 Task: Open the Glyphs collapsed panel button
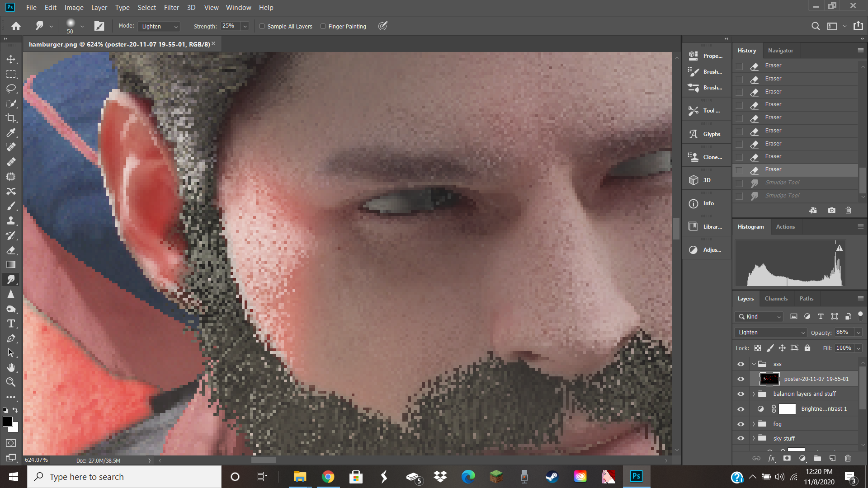[706, 134]
